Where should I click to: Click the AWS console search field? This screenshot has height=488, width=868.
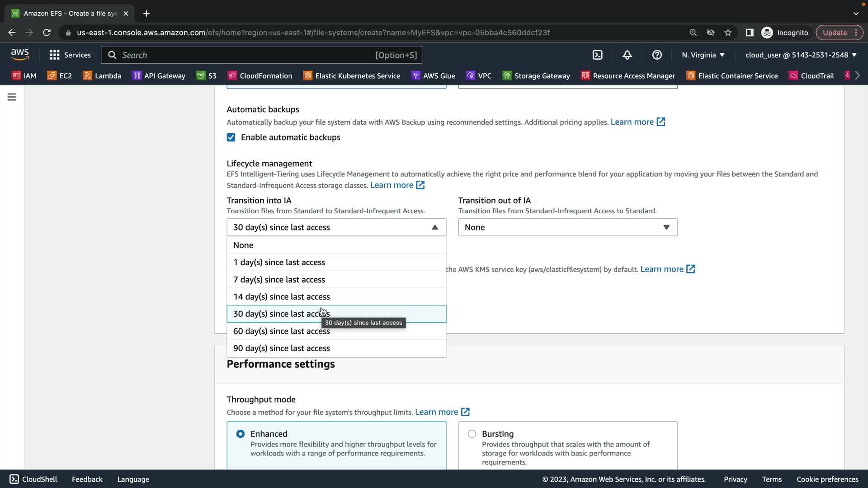(261, 55)
